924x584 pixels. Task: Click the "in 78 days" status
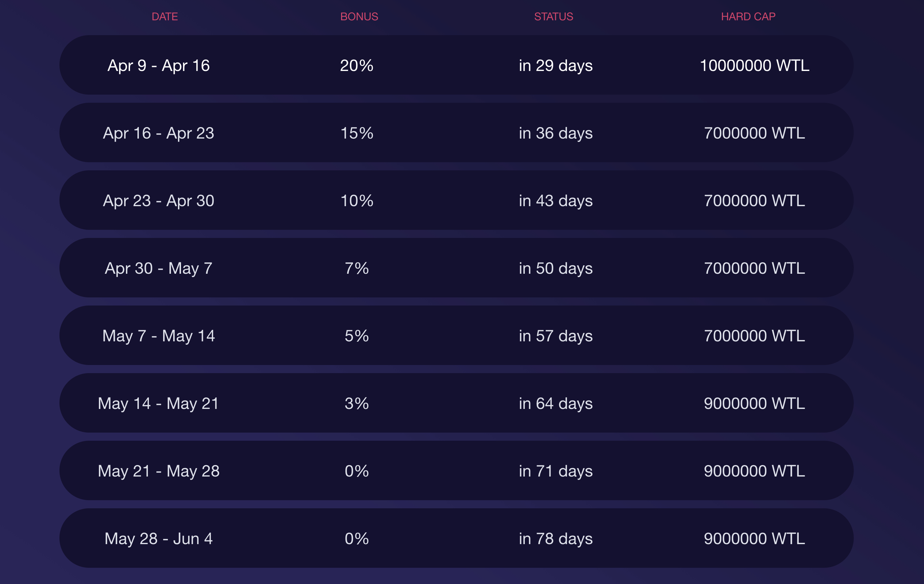[556, 539]
